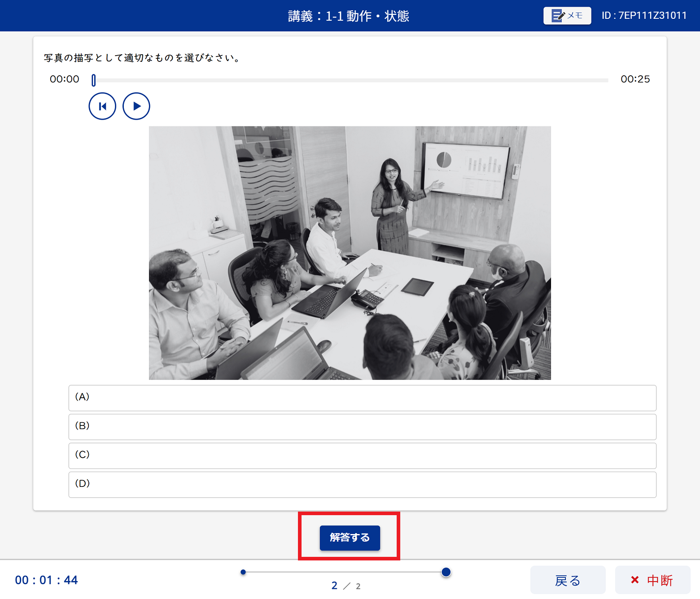Viewport: 700px width, 599px height.
Task: Click the 00:25 audio duration label
Action: pyautogui.click(x=635, y=79)
